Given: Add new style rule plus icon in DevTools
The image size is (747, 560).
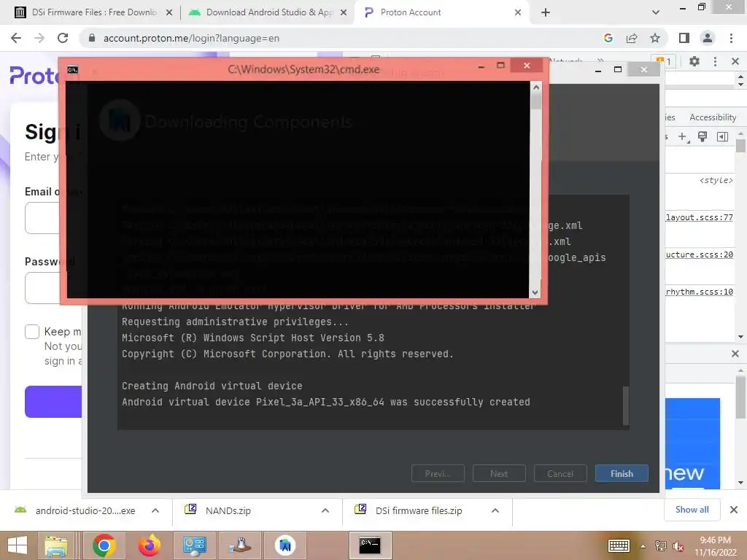Looking at the screenshot, I should (682, 136).
